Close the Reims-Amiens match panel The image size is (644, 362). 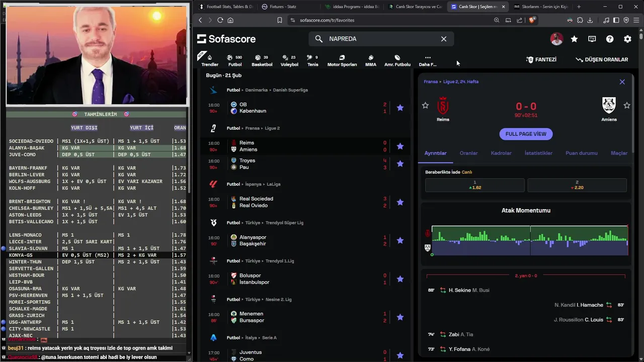(x=622, y=81)
